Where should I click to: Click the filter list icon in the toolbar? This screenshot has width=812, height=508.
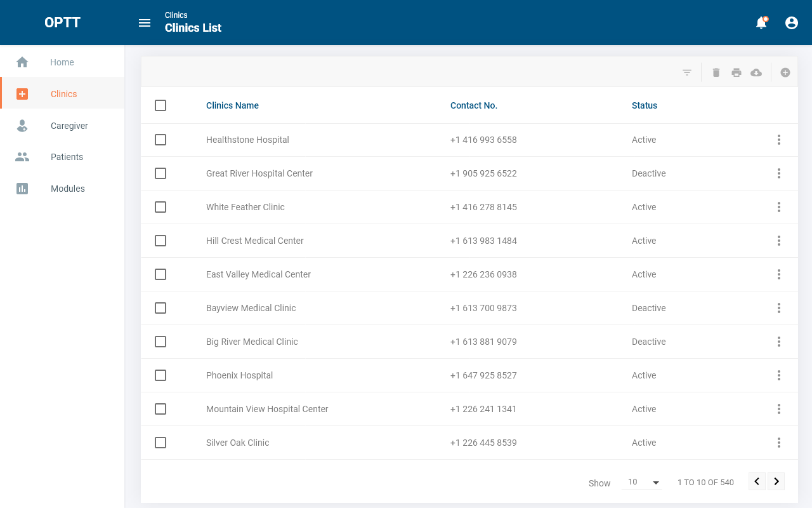(686, 72)
